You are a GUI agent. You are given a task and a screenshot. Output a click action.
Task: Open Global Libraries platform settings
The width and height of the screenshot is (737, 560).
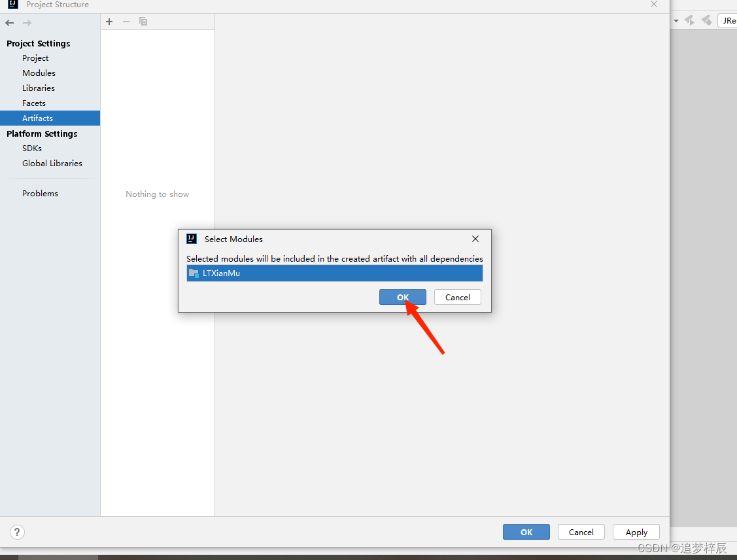(52, 163)
